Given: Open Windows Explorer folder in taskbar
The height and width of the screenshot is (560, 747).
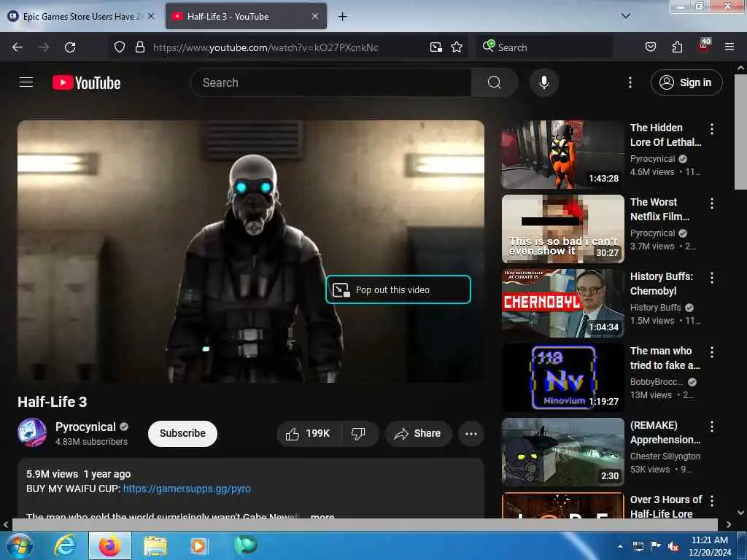Looking at the screenshot, I should (x=155, y=545).
